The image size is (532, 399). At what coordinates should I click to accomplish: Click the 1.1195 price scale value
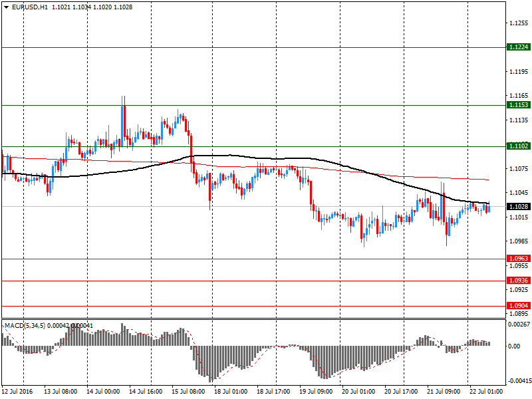(x=519, y=72)
